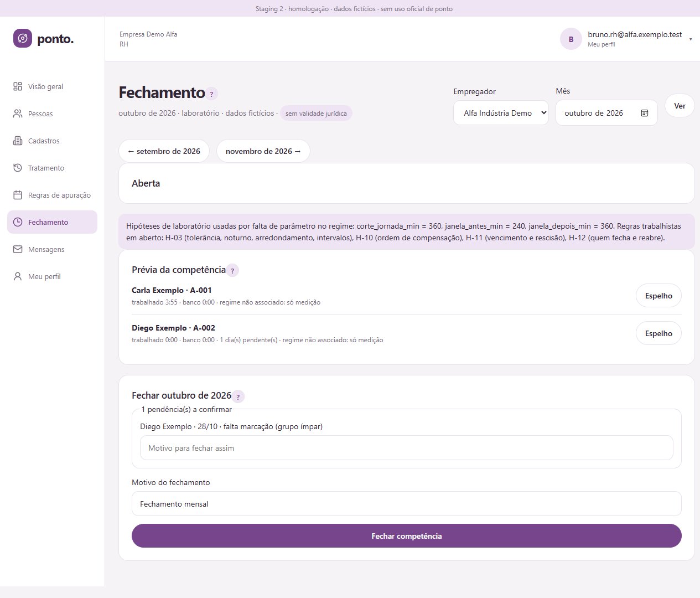This screenshot has width=700, height=598.
Task: Click the Mensagens envelope icon
Action: (x=18, y=249)
